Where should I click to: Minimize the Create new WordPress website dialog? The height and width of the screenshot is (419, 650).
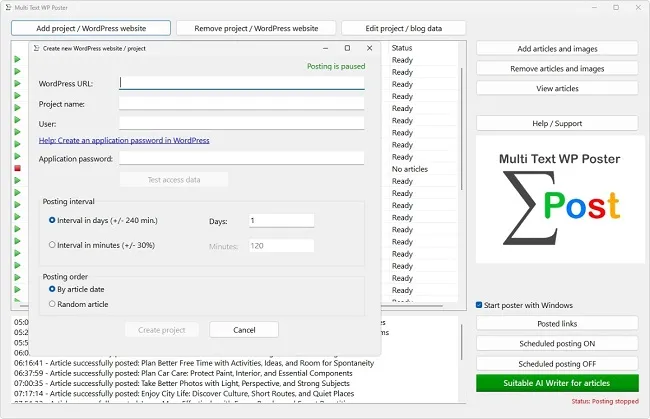pos(325,48)
